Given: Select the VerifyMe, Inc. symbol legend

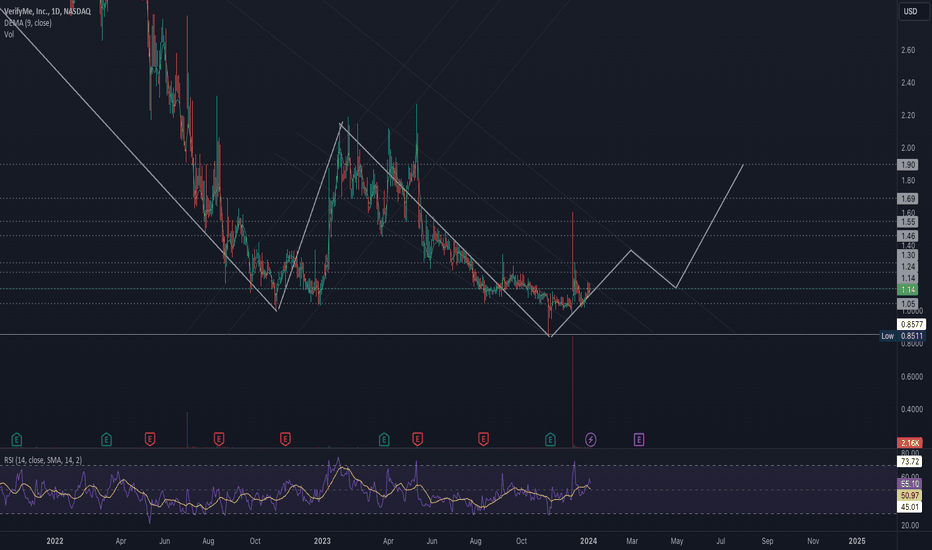Looking at the screenshot, I should coord(48,11).
